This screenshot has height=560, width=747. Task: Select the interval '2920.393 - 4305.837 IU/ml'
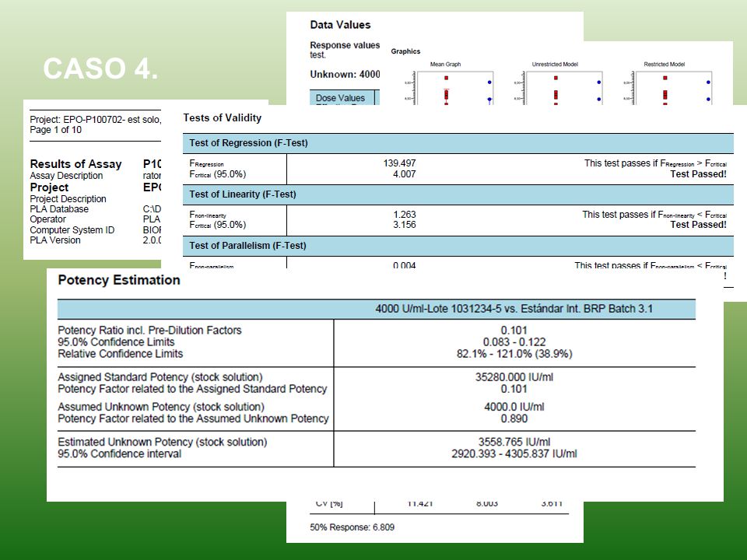(514, 453)
